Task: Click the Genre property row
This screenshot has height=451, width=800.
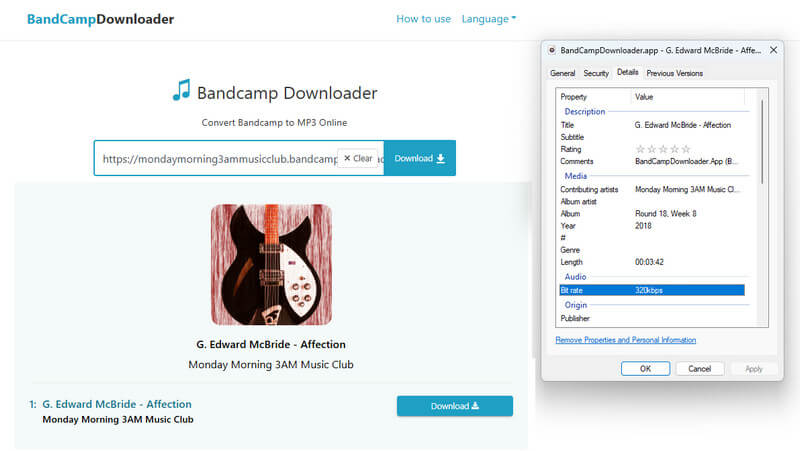Action: coord(652,250)
